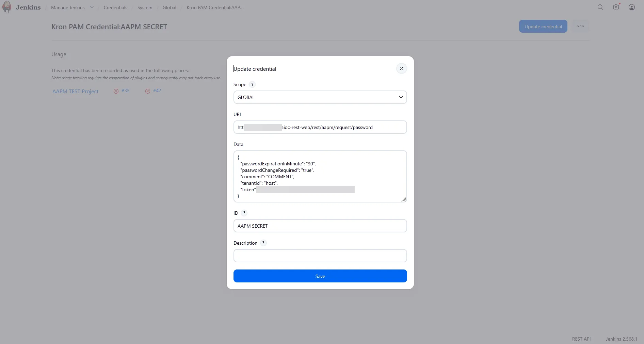Click into the empty Description field
Screen dimensions: 644x344
(320, 256)
